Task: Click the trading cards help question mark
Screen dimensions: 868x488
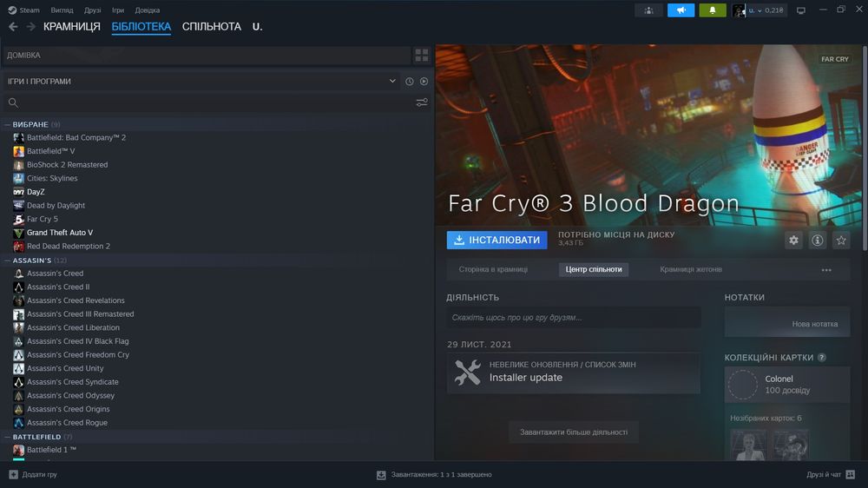Action: pyautogui.click(x=822, y=357)
